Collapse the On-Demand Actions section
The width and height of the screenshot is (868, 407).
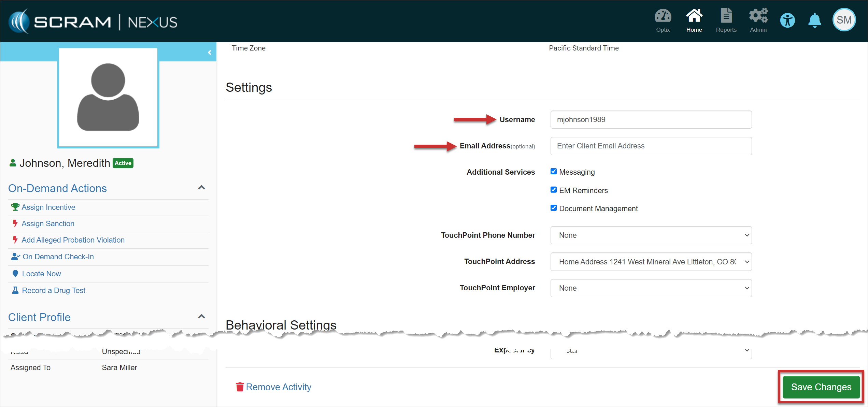[201, 188]
